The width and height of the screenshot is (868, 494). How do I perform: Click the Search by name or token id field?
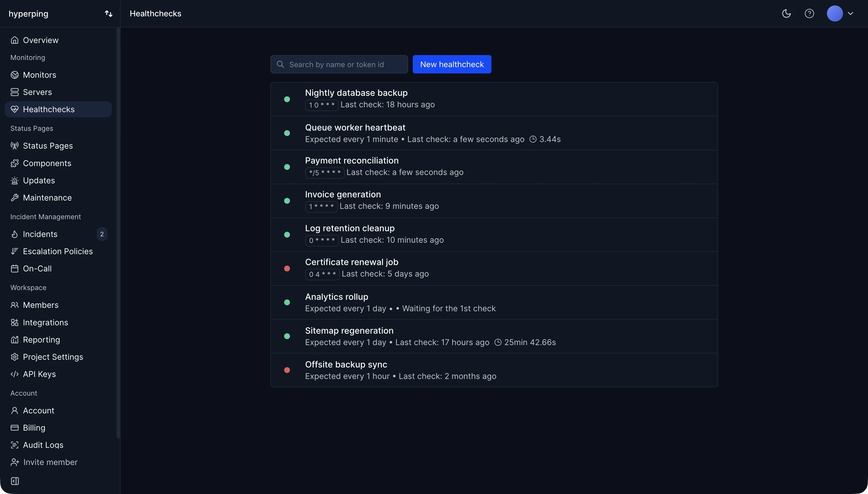click(x=339, y=64)
